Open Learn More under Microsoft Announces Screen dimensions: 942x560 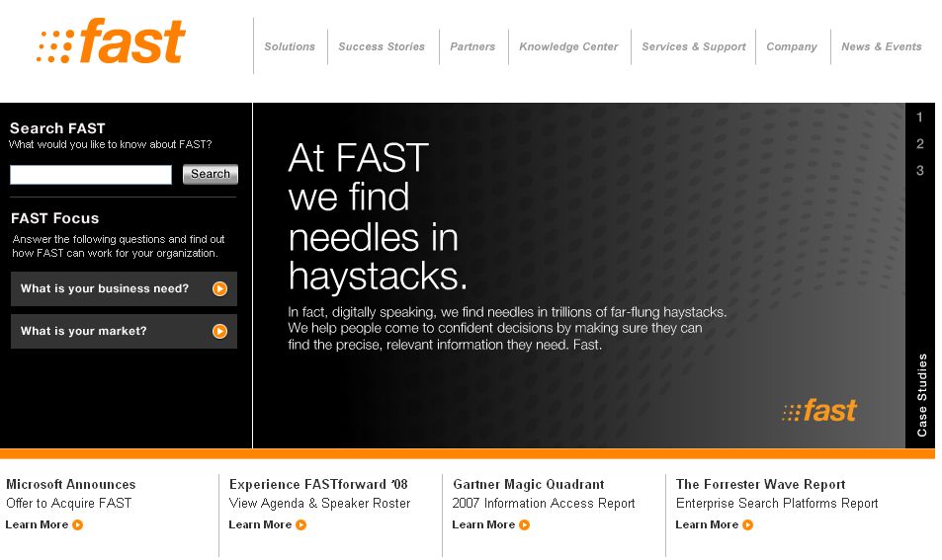(x=37, y=524)
